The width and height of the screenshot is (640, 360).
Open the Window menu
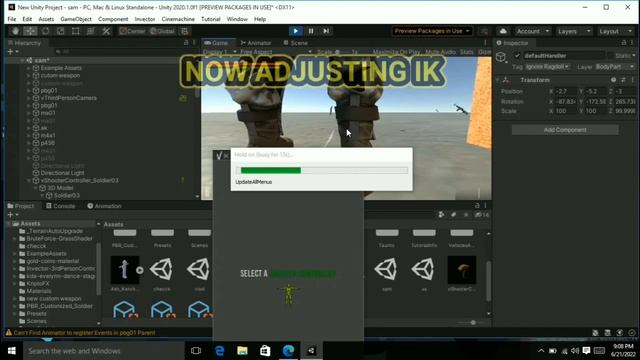[237, 19]
